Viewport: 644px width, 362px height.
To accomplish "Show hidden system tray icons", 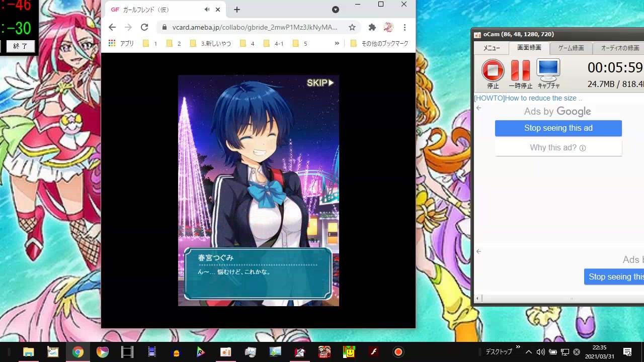I will (528, 352).
